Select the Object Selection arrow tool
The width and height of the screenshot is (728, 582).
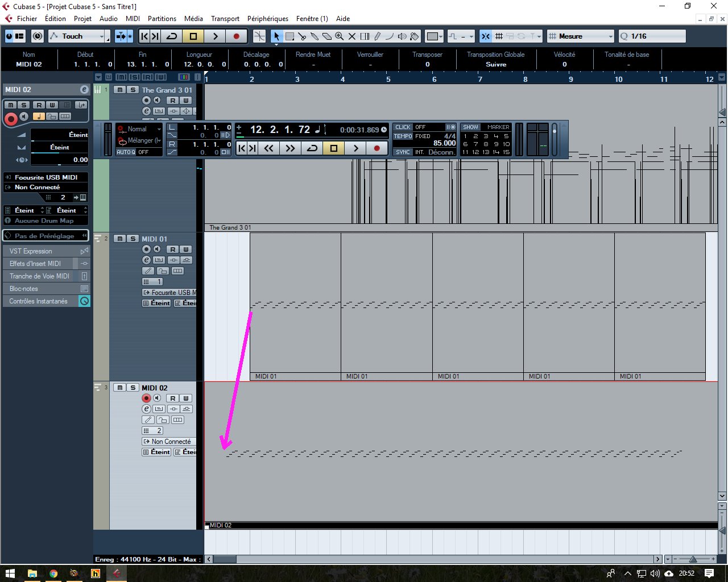pyautogui.click(x=276, y=36)
